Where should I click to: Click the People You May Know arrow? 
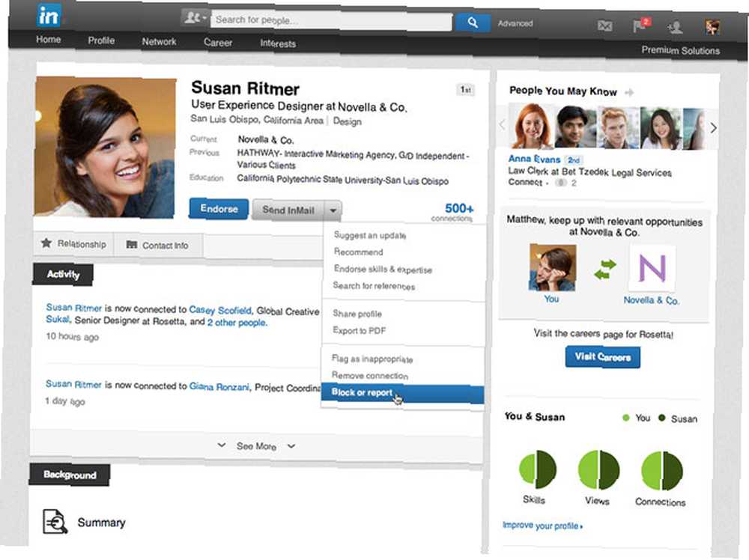click(630, 92)
